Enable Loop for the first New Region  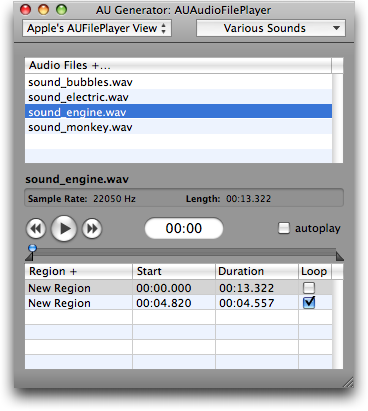(309, 288)
